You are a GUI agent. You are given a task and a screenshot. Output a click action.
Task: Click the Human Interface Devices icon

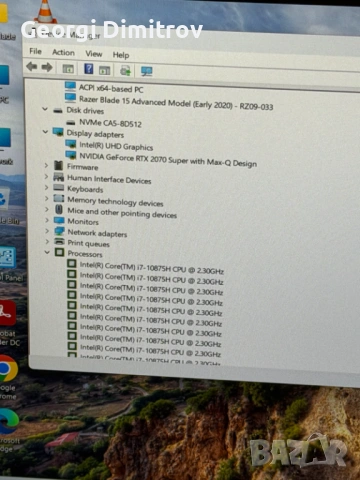(x=59, y=177)
